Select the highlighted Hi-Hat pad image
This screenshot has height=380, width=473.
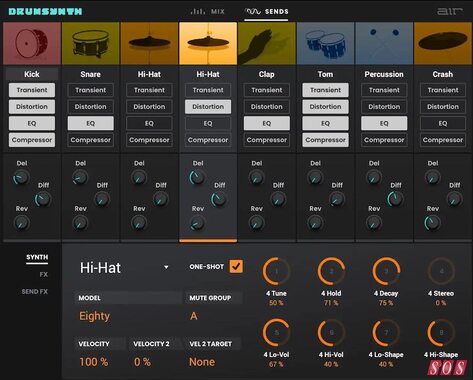208,43
